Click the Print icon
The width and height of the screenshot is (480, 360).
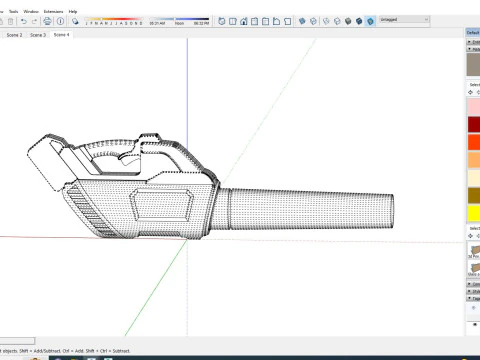pyautogui.click(x=47, y=21)
